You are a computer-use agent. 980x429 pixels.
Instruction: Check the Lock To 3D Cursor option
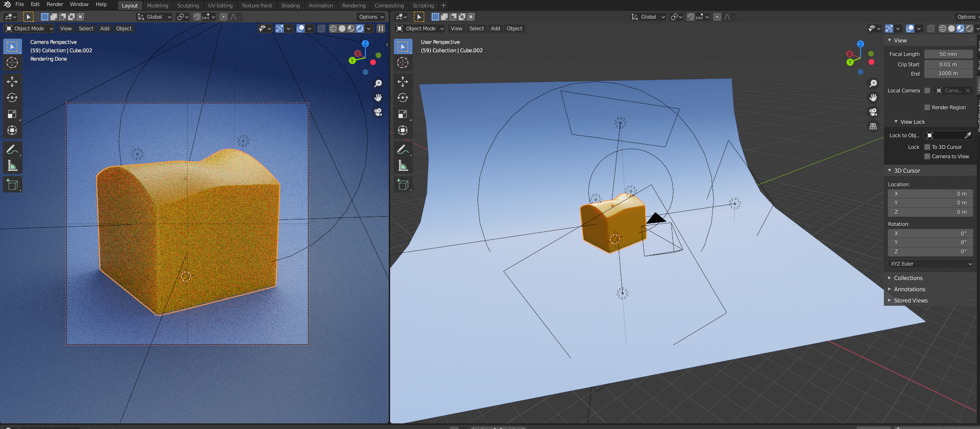(x=927, y=147)
